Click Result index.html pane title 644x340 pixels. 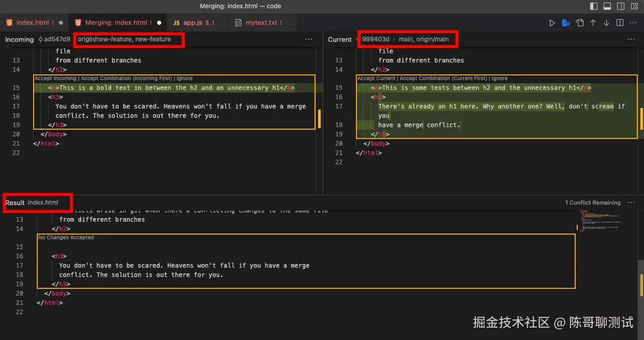click(32, 203)
